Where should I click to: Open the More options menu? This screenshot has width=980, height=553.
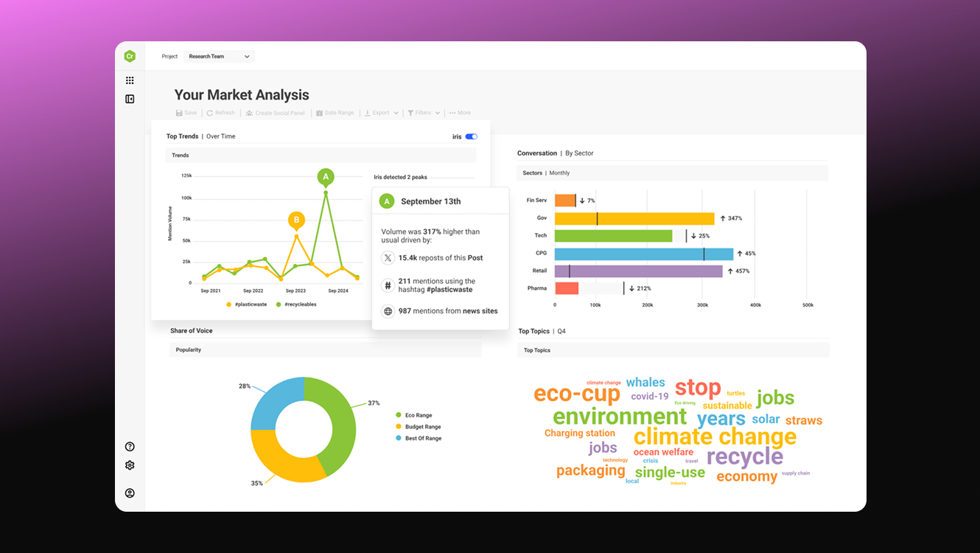460,113
